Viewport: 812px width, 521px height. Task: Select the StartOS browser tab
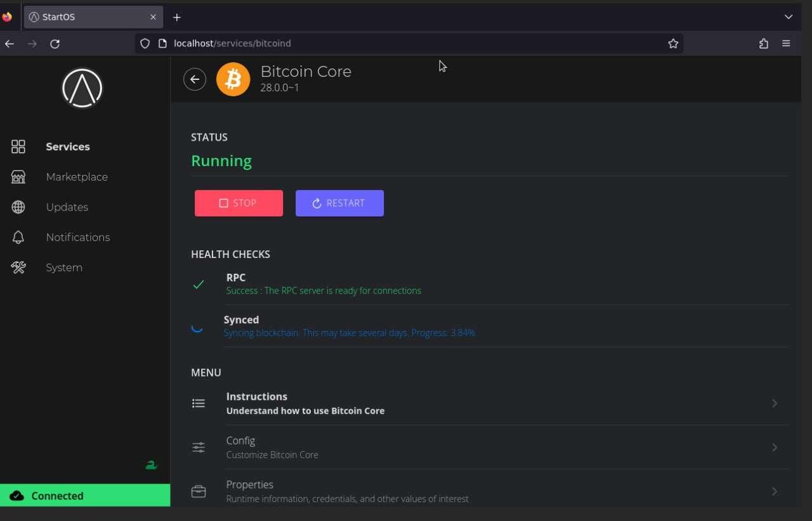[x=93, y=17]
